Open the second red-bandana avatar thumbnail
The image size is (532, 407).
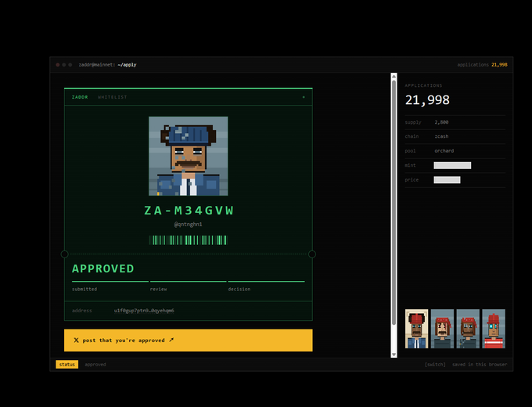click(x=468, y=329)
